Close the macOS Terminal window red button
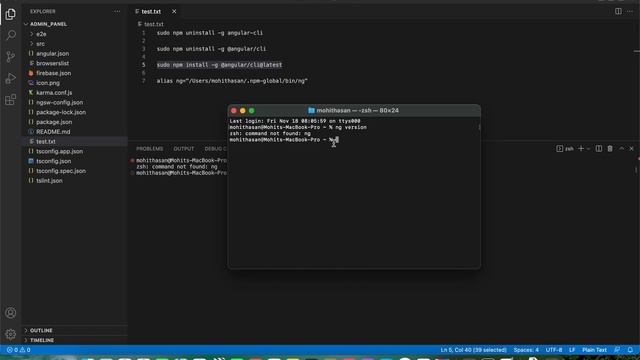 coord(234,111)
